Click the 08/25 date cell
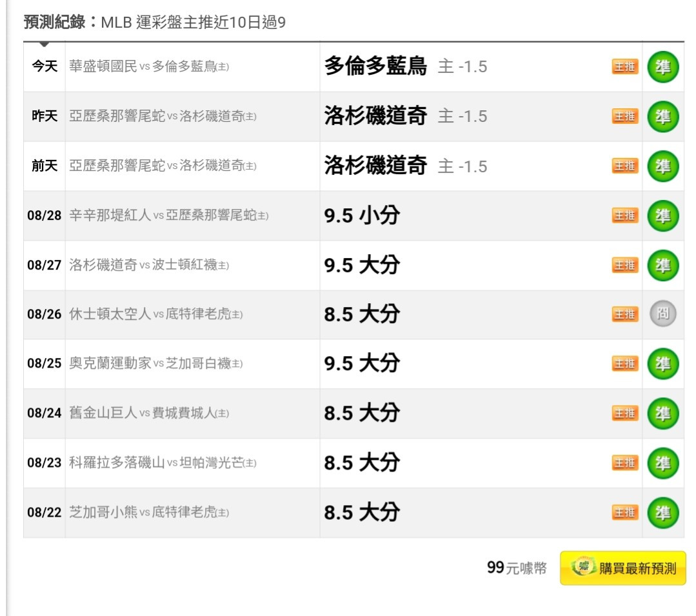This screenshot has height=616, width=696. [45, 364]
